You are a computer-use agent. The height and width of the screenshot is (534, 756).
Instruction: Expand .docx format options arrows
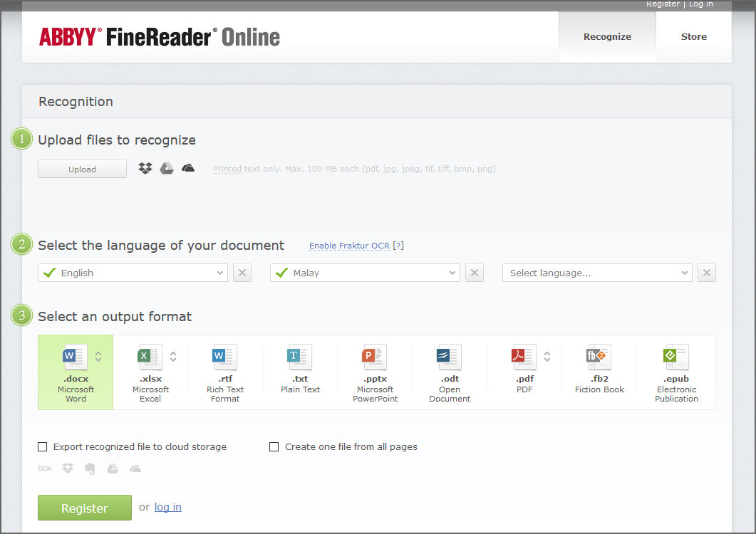pyautogui.click(x=98, y=357)
